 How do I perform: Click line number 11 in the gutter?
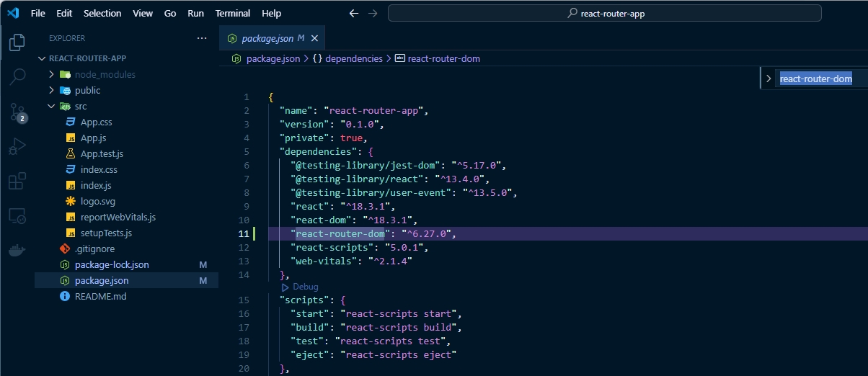[x=245, y=233]
